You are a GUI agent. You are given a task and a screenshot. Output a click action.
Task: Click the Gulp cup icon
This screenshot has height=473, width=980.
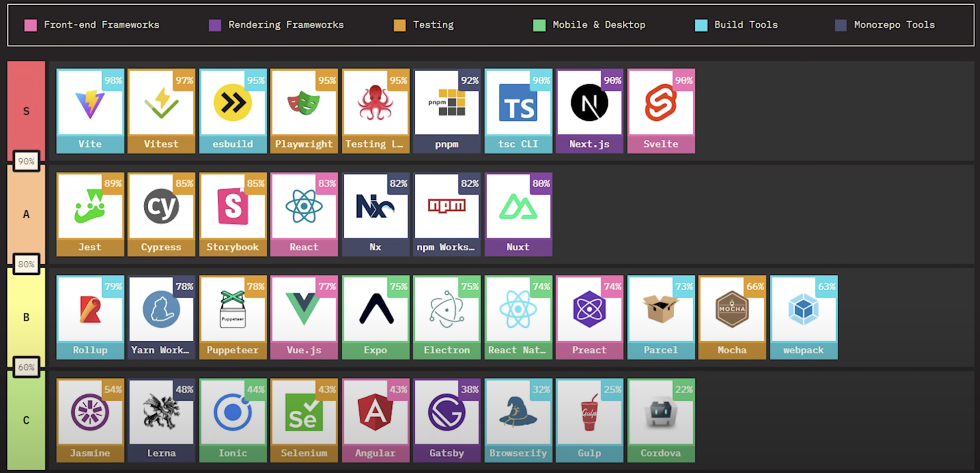click(589, 413)
